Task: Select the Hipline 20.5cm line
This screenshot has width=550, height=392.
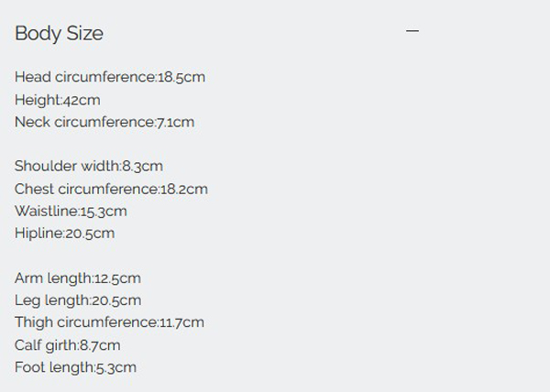Action: pyautogui.click(x=64, y=234)
